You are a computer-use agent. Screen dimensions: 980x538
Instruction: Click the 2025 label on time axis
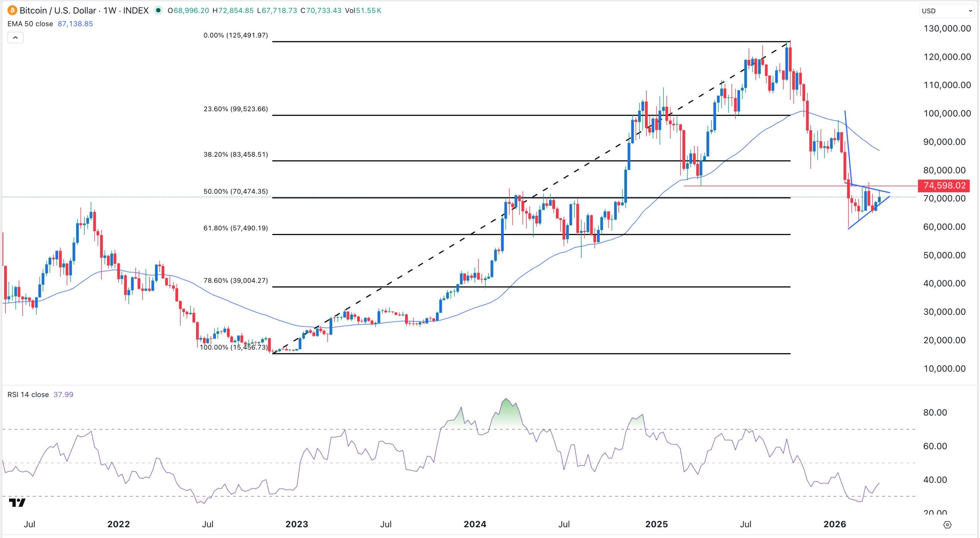click(657, 524)
